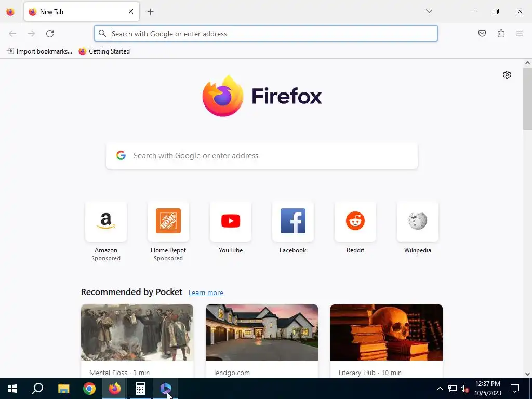The width and height of the screenshot is (532, 399).
Task: Click the magnifier icon in address bar
Action: click(102, 34)
